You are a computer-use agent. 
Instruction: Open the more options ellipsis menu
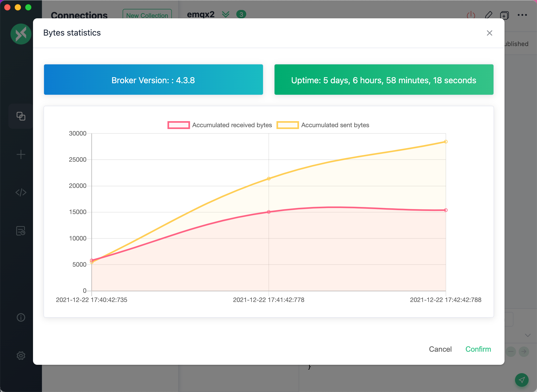coord(522,15)
